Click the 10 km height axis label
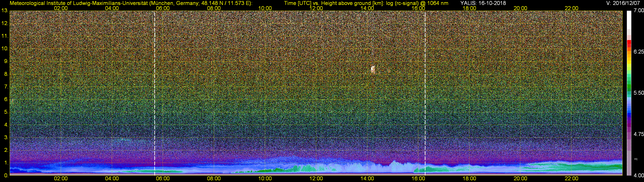 [5, 49]
